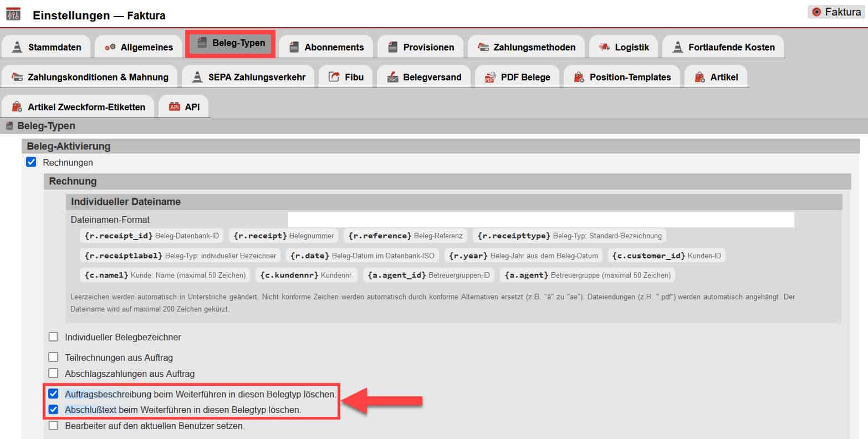
Task: Click the Dateinamen-Format input field
Action: click(540, 219)
